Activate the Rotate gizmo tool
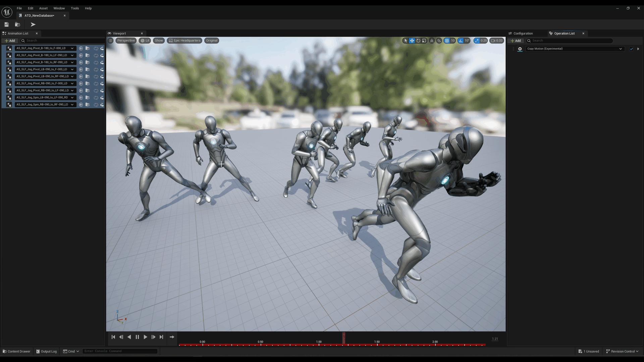The width and height of the screenshot is (644, 362). 418,41
